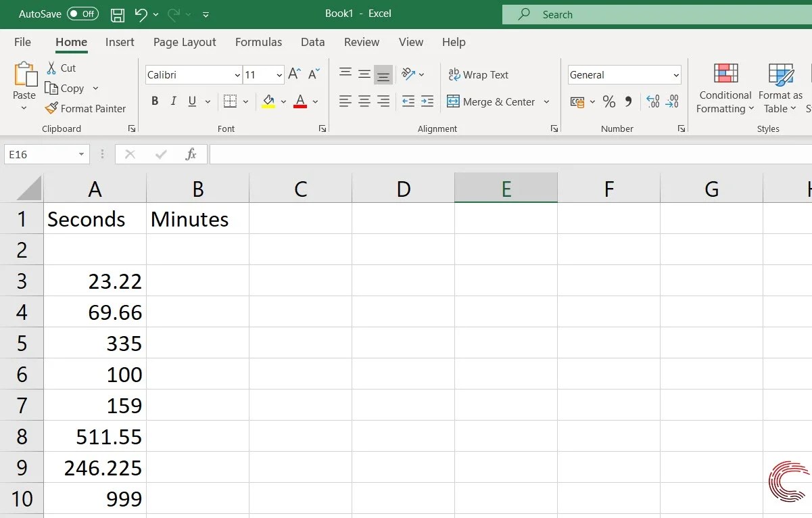Click the Copy command

tap(65, 88)
